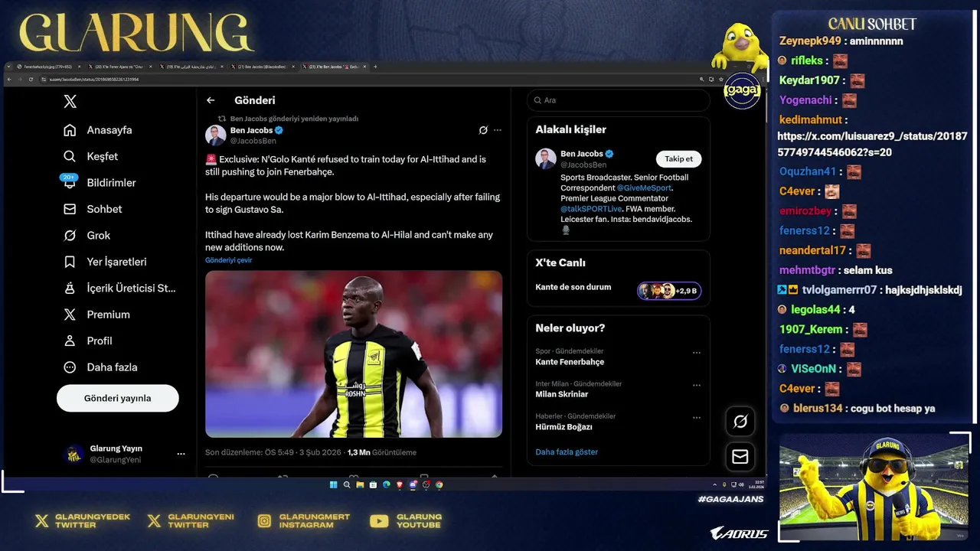Click Takip et to follow Ben Jacobs
Viewport: 980px width, 551px height.
678,159
